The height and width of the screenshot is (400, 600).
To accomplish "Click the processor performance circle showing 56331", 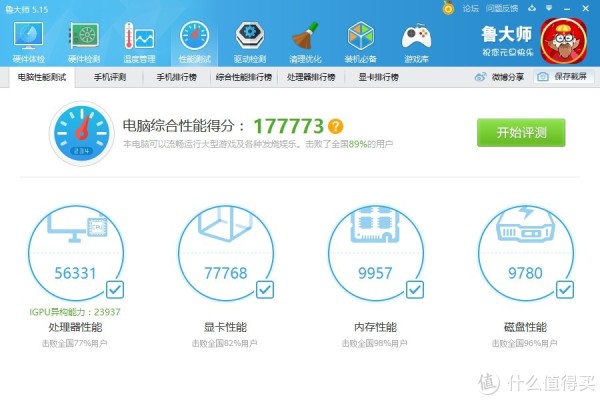I will tap(76, 253).
